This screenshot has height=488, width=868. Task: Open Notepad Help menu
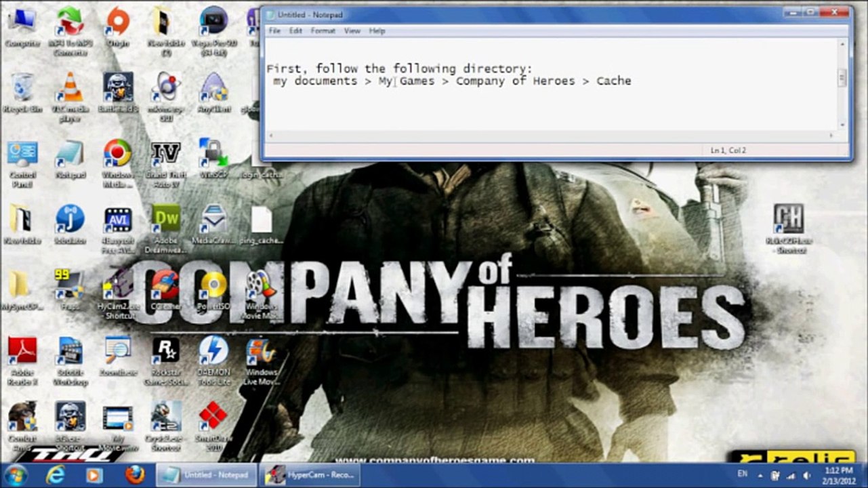[x=377, y=31]
